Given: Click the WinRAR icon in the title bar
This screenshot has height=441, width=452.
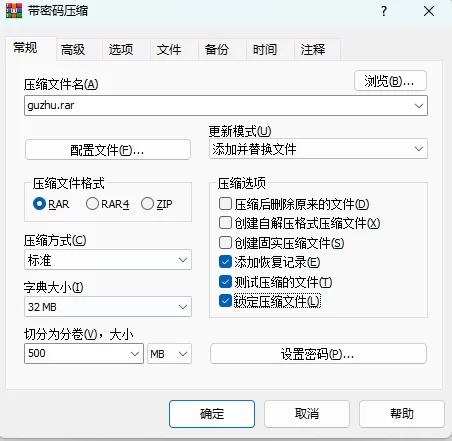Looking at the screenshot, I should pos(14,11).
